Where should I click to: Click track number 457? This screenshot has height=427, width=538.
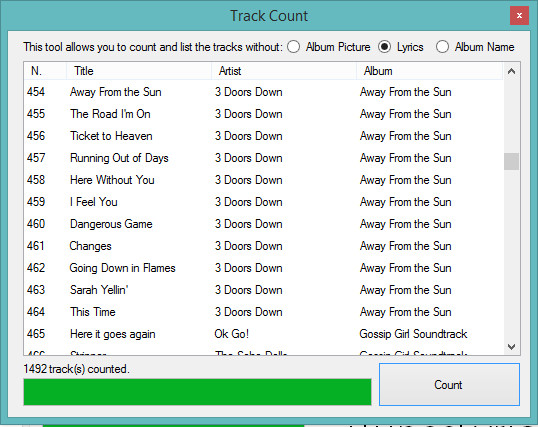point(36,158)
